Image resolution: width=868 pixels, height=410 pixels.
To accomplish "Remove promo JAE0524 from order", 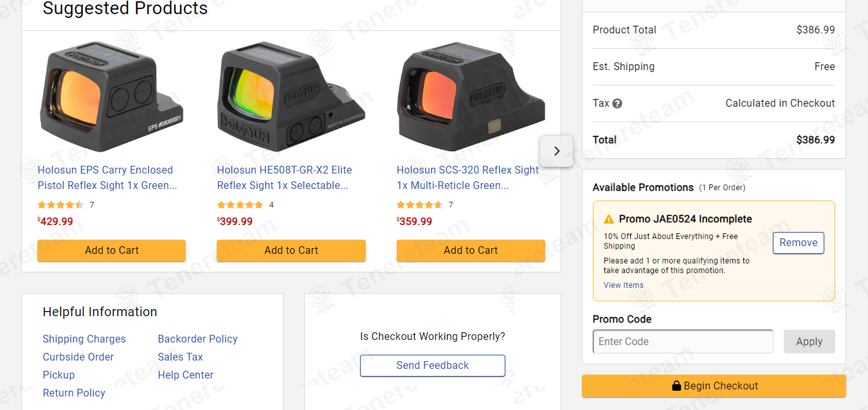I will tap(799, 243).
